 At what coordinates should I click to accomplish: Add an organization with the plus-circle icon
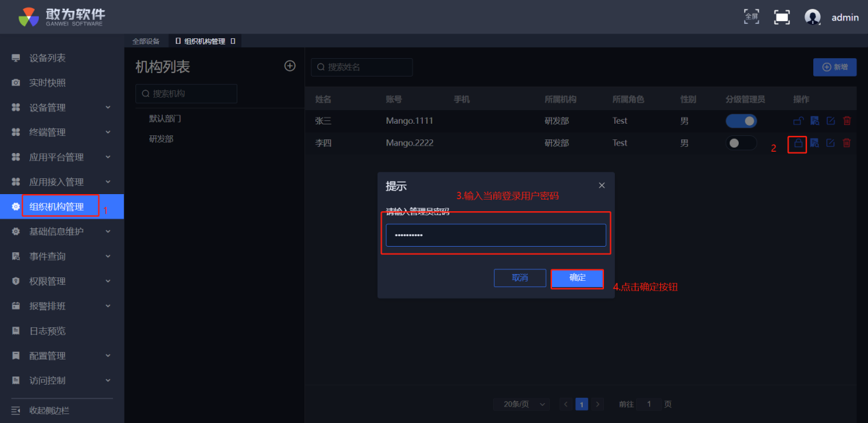pos(290,66)
